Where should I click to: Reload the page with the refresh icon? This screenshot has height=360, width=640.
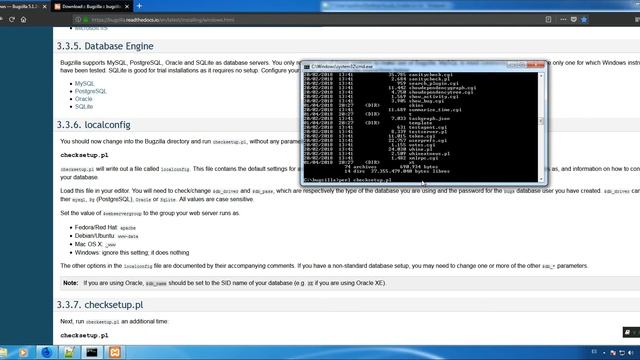tap(12, 20)
